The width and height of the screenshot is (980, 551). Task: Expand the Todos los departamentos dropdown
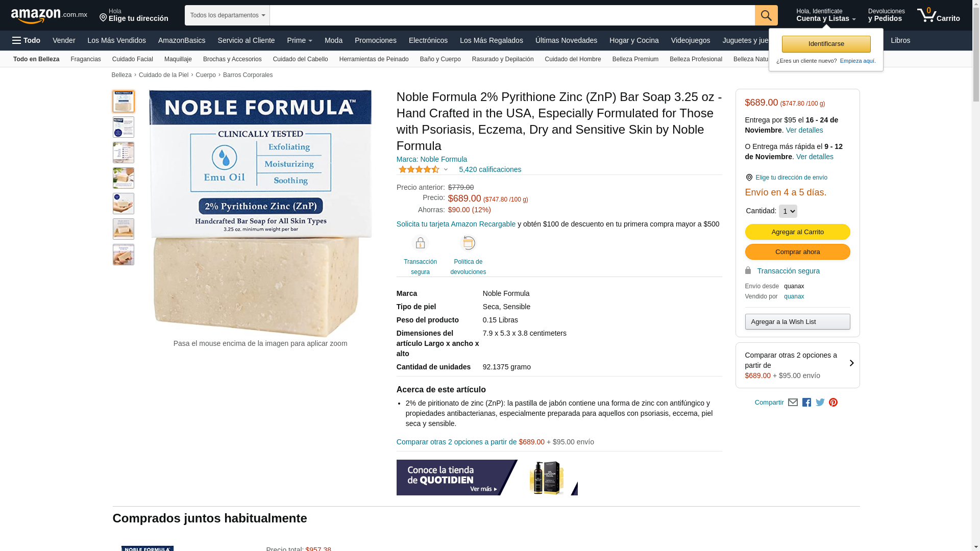point(227,15)
